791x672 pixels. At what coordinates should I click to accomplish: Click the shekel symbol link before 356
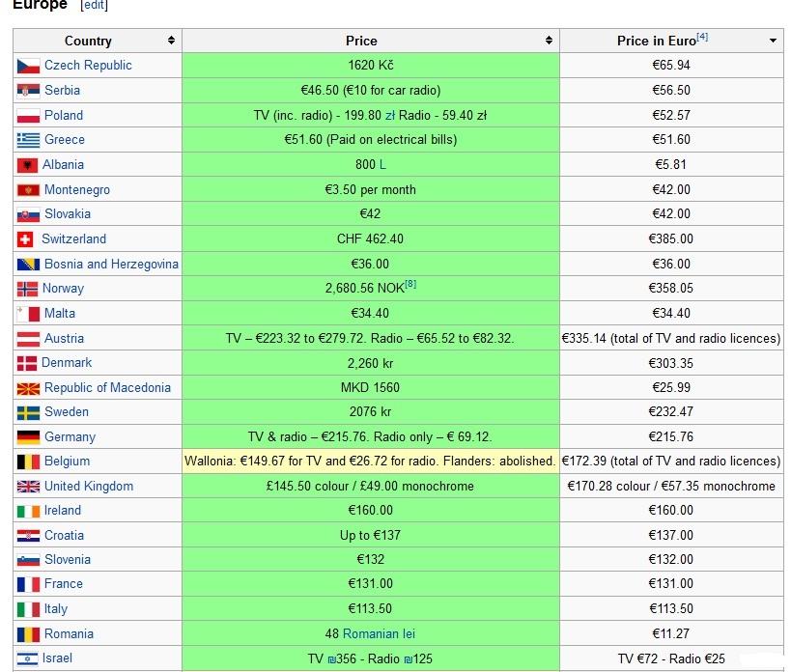coord(331,659)
